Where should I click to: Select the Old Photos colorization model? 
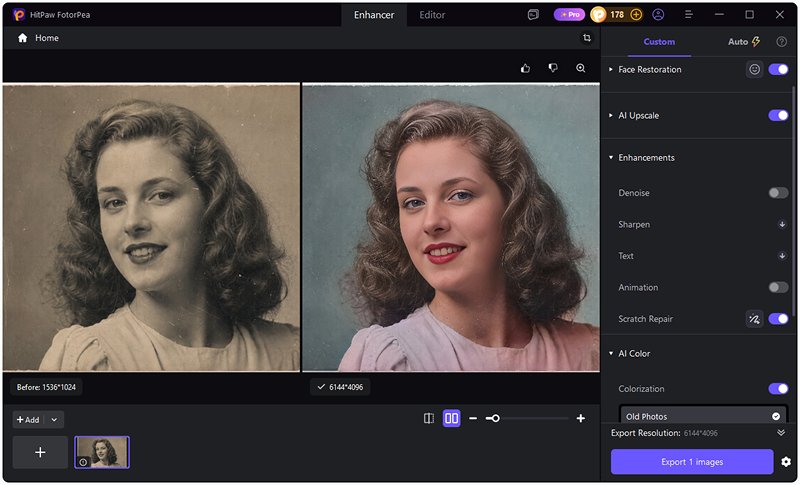(704, 415)
